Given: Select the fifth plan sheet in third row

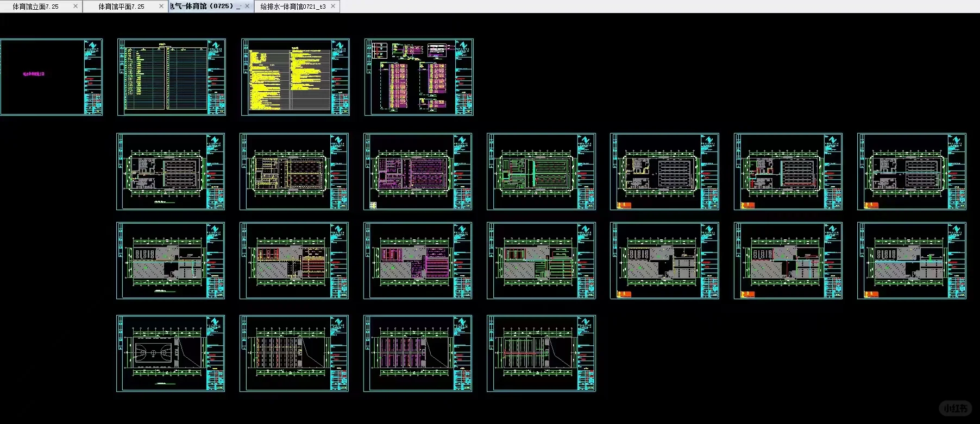Looking at the screenshot, I should pos(664,261).
